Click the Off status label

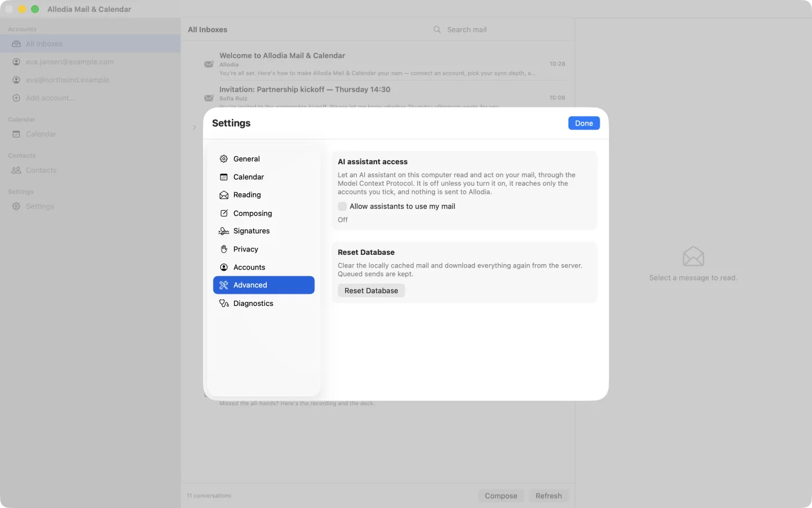(343, 219)
